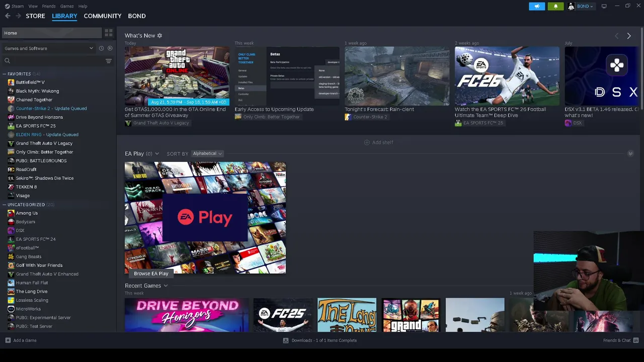This screenshot has width=644, height=362.
Task: Switch to Big Picture mode icon
Action: (604, 6)
